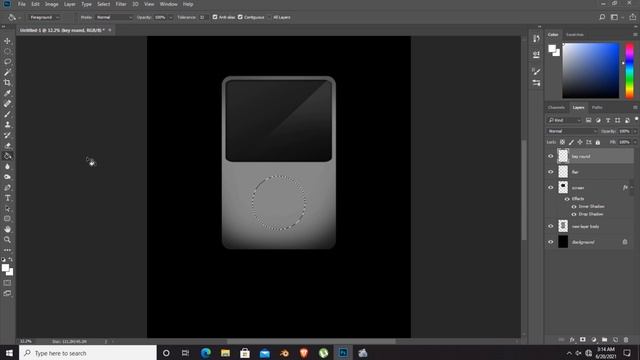Screen dimensions: 640x360
Task: Select the Elliptical Marquee tool
Action: [7, 51]
